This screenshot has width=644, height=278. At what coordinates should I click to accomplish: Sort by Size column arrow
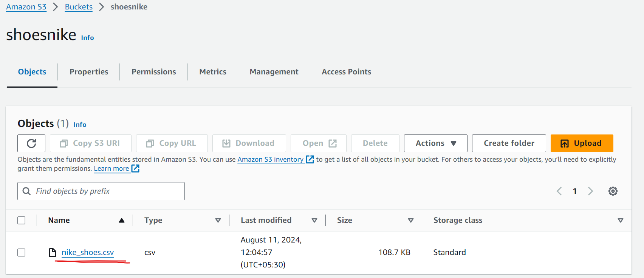[411, 220]
